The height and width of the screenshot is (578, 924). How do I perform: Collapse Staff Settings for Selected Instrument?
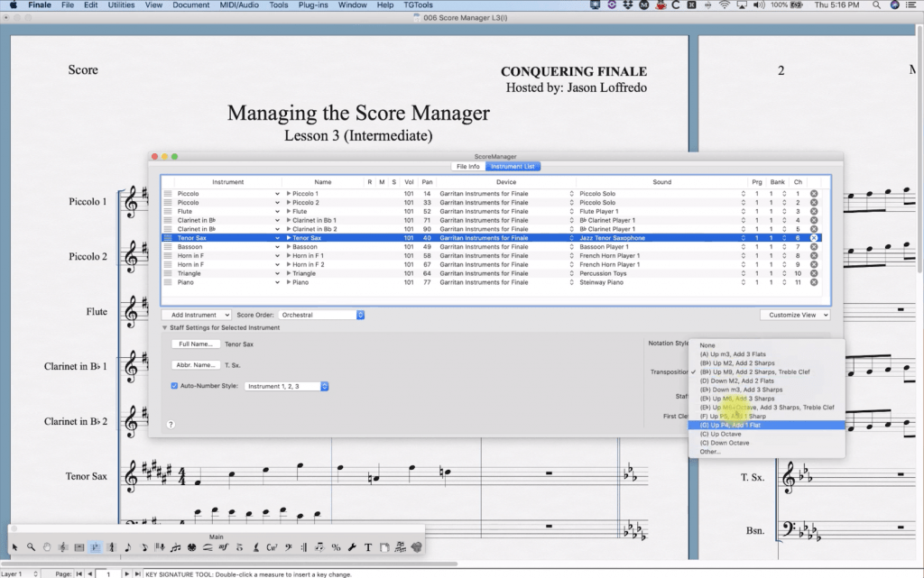point(165,328)
